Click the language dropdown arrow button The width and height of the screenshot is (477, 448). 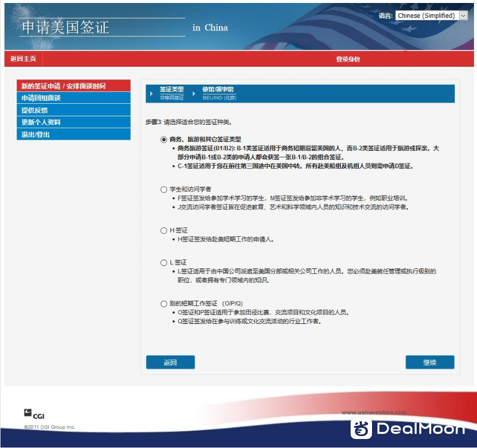click(x=463, y=16)
